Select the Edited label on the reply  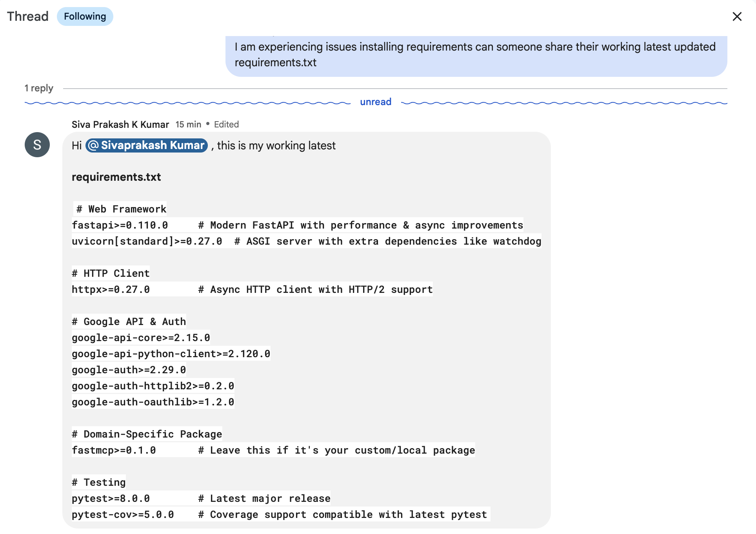point(226,124)
